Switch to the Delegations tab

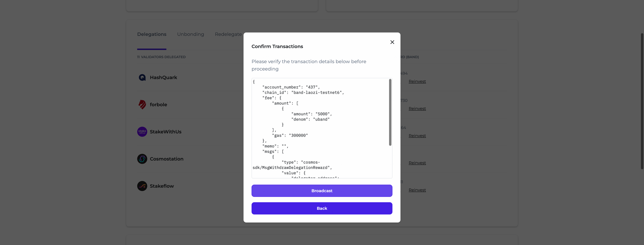pos(151,34)
